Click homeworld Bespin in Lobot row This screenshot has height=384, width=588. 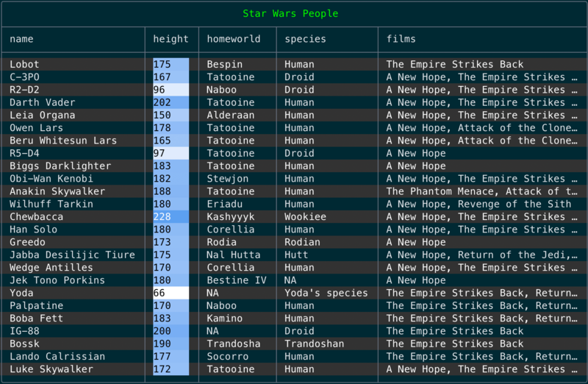coord(225,64)
